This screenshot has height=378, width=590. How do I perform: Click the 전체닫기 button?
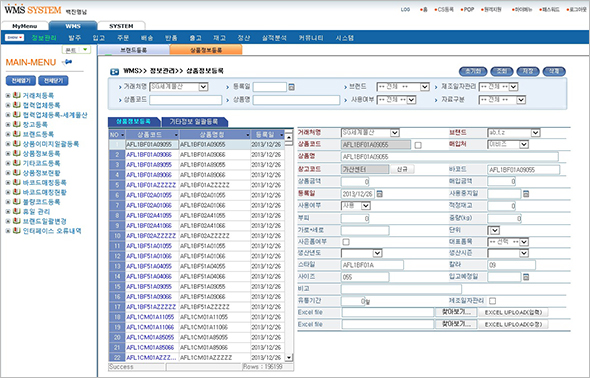pos(53,80)
